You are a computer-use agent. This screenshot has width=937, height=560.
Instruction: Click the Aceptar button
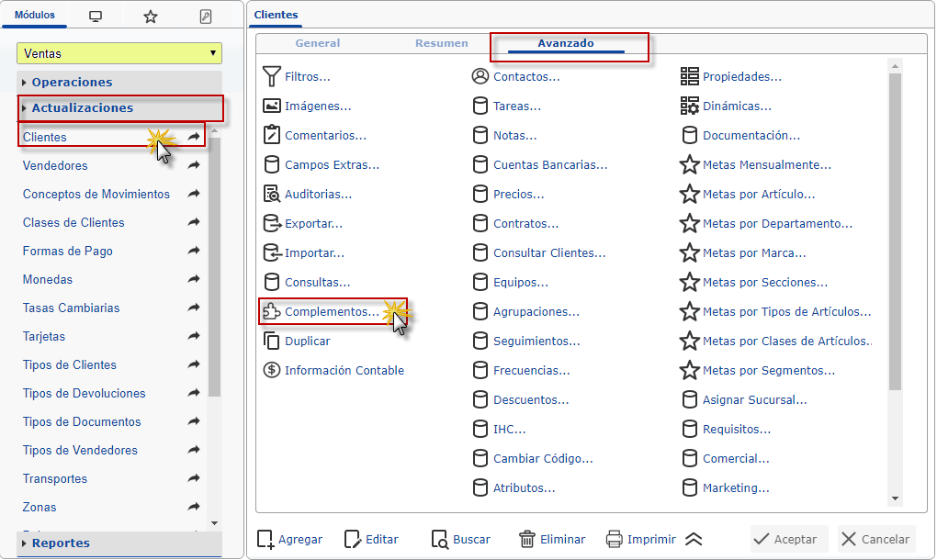click(x=789, y=539)
